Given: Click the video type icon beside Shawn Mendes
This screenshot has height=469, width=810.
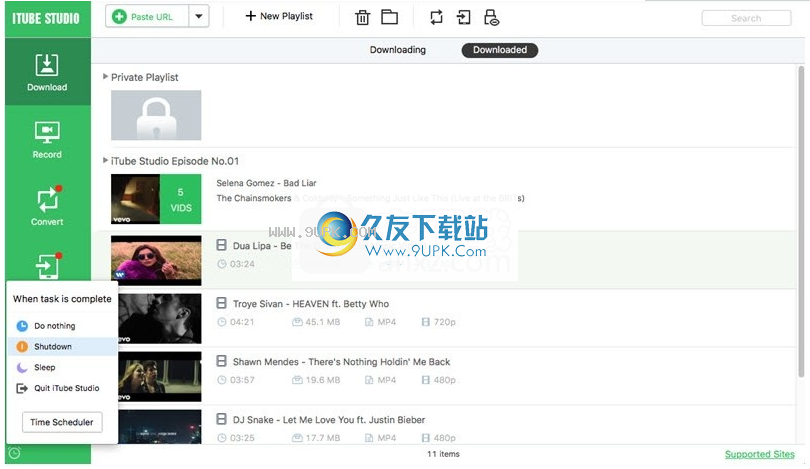Looking at the screenshot, I should coord(222,361).
